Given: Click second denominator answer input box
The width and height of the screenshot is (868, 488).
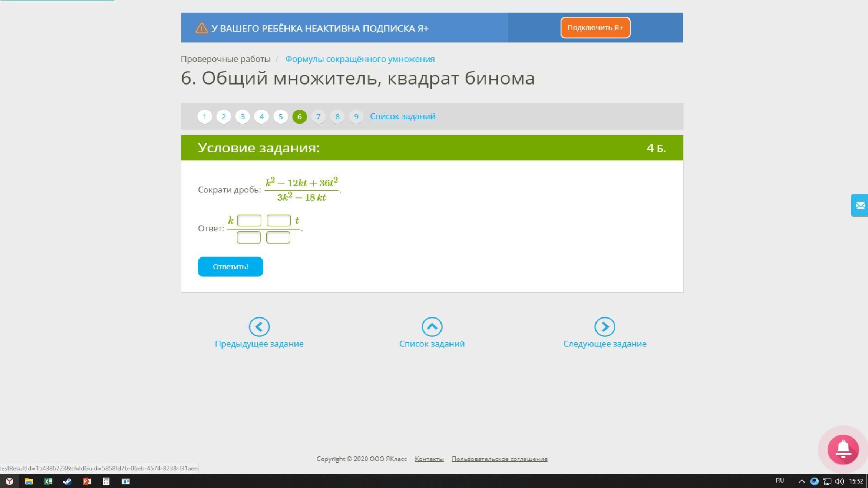Looking at the screenshot, I should click(x=278, y=237).
